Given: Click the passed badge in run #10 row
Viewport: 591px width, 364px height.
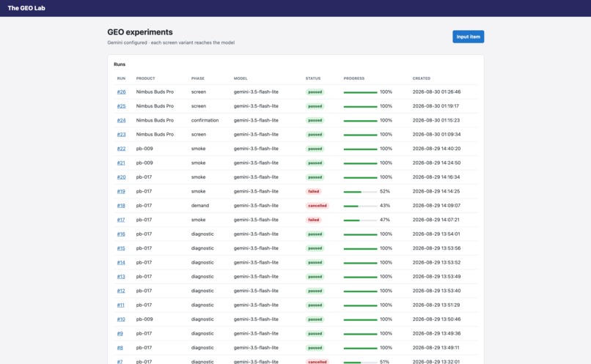Looking at the screenshot, I should (315, 319).
